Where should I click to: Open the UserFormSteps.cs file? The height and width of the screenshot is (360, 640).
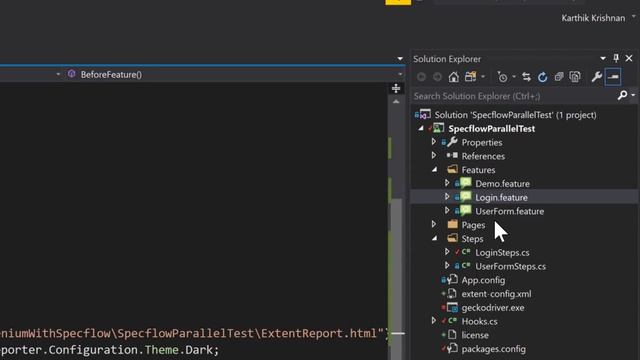tap(510, 267)
